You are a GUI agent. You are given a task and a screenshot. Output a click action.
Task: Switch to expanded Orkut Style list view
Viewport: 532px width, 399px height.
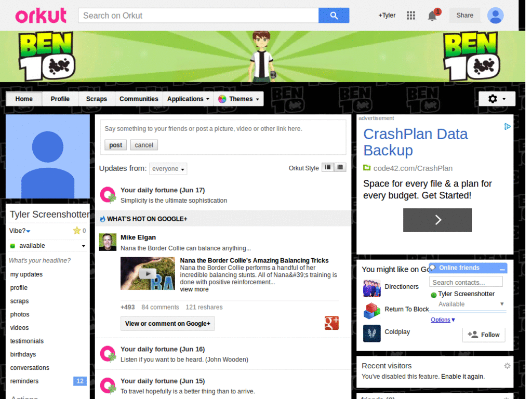point(340,167)
